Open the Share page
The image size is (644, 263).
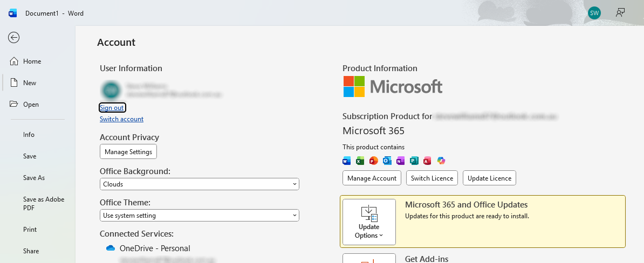point(31,251)
